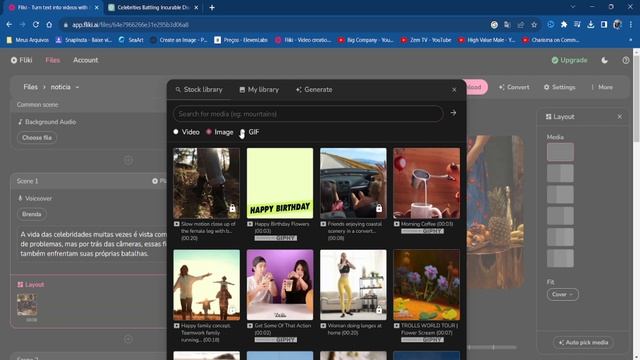Open the Files menu item
The image size is (640, 360).
(53, 60)
